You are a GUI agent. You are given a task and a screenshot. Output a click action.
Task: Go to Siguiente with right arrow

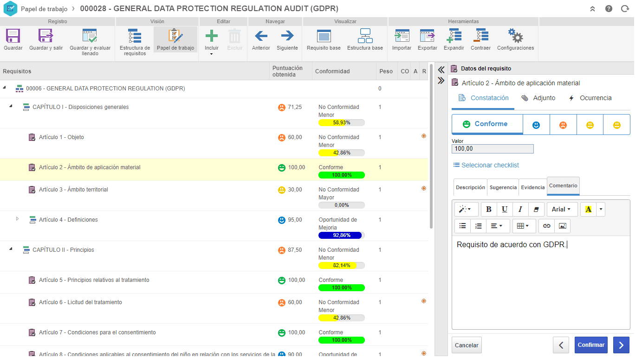coord(287,36)
